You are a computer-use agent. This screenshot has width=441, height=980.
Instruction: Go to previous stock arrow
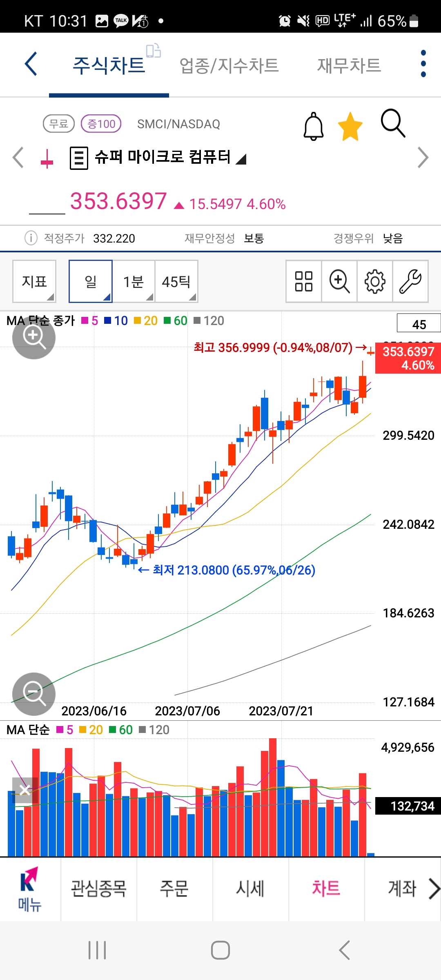click(x=18, y=157)
